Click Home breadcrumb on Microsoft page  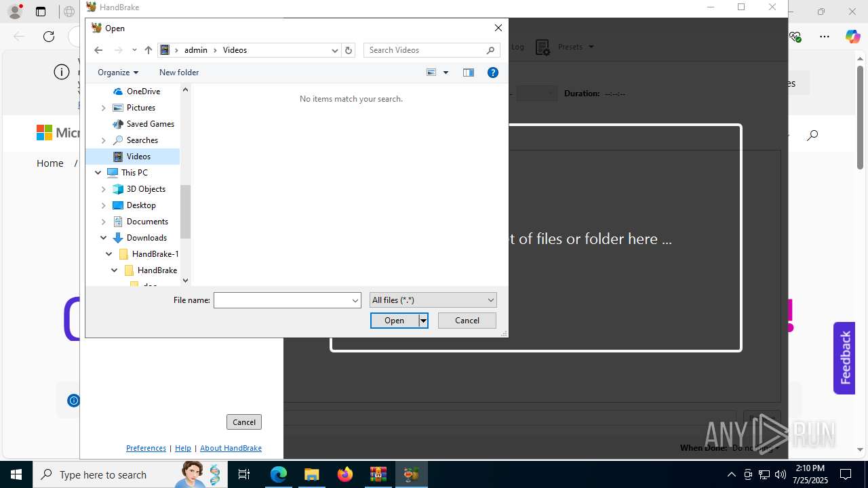coord(50,163)
